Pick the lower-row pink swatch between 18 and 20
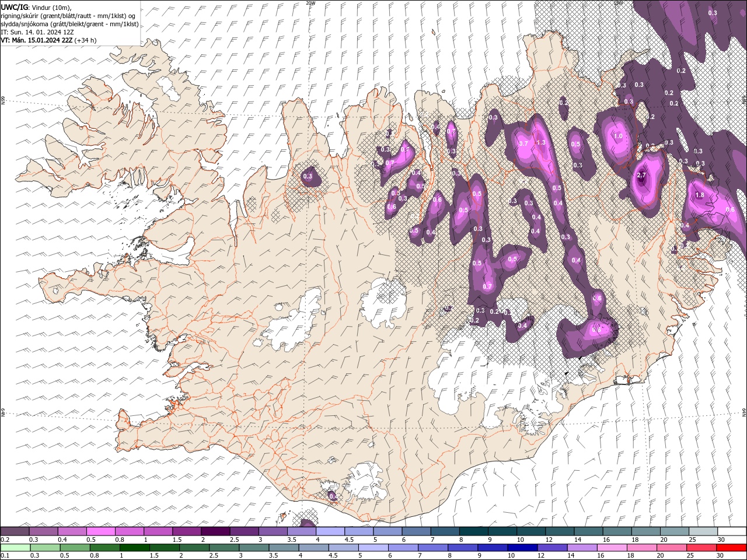This screenshot has height=560, width=747. [x=642, y=548]
